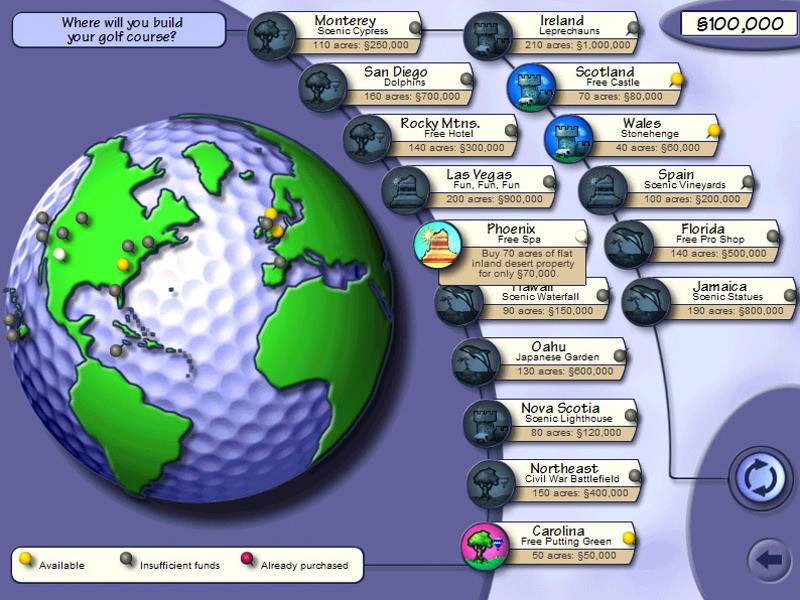The image size is (800, 600).
Task: Click the gray Nova Scotia pin on globe
Action: (148, 242)
